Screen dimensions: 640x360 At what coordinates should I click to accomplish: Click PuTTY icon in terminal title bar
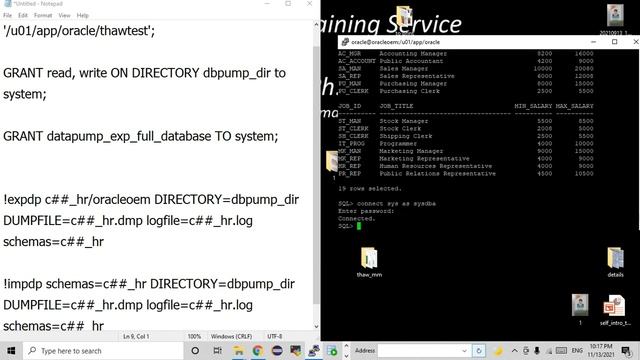(x=345, y=42)
